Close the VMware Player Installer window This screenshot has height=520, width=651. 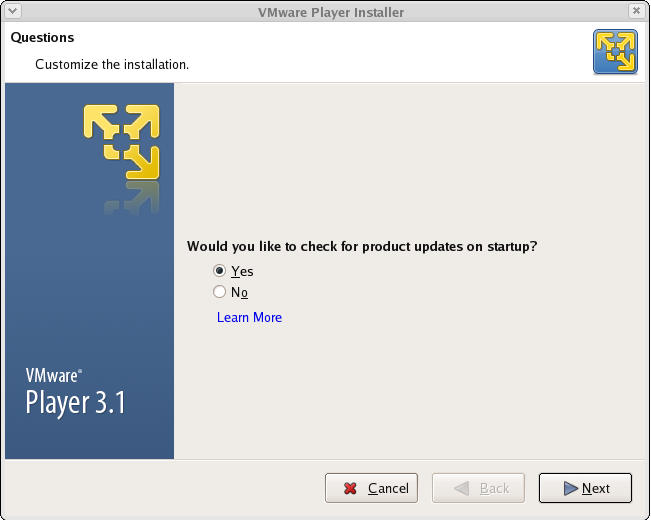click(x=636, y=10)
